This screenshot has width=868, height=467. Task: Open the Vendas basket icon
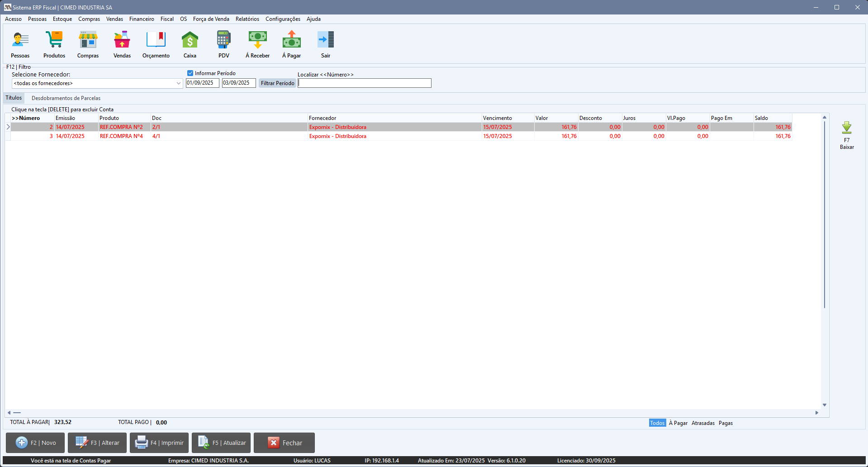[122, 40]
